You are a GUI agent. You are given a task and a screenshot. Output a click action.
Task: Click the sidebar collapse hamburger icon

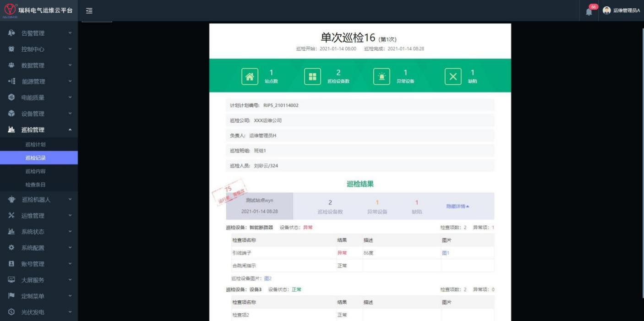pos(89,11)
